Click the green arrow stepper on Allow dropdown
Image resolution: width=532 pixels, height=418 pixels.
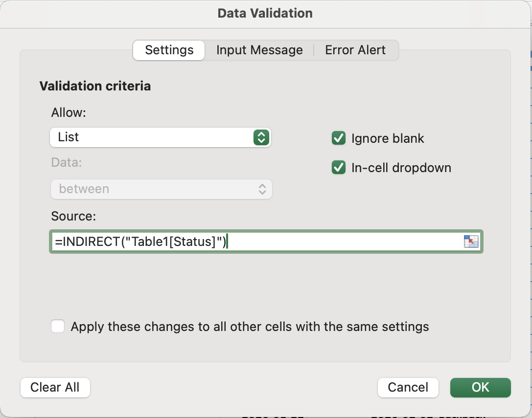tap(261, 137)
